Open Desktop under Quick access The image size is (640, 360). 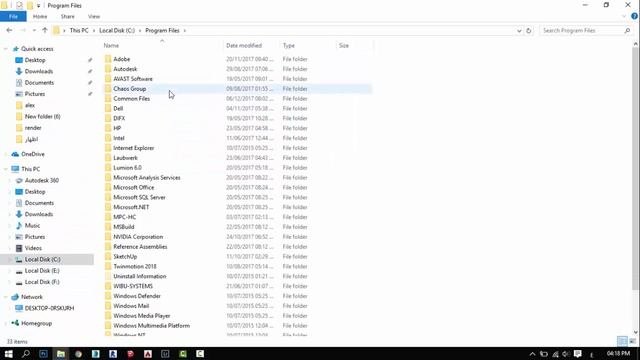point(35,60)
